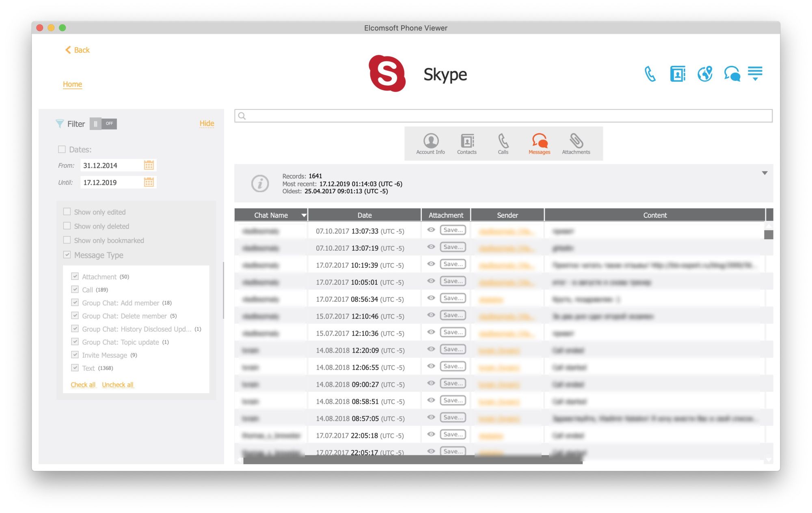The image size is (812, 513).
Task: Switch to the Account Info tab
Action: pos(430,144)
